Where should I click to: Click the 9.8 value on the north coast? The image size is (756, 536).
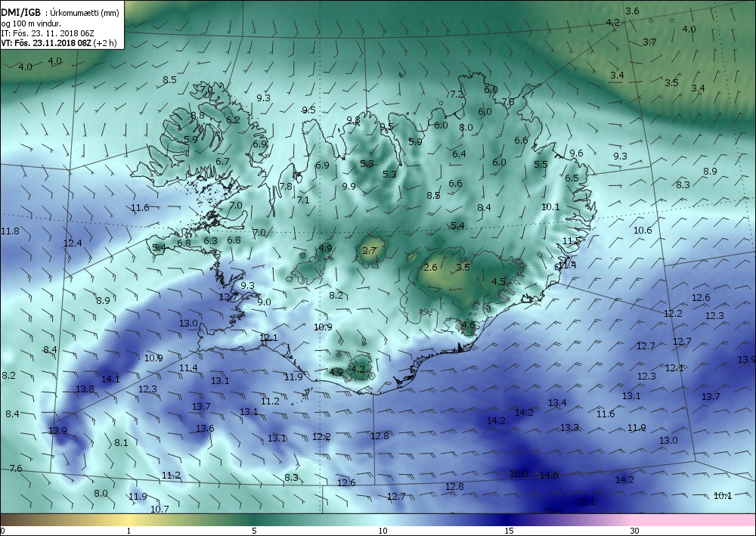[x=353, y=120]
